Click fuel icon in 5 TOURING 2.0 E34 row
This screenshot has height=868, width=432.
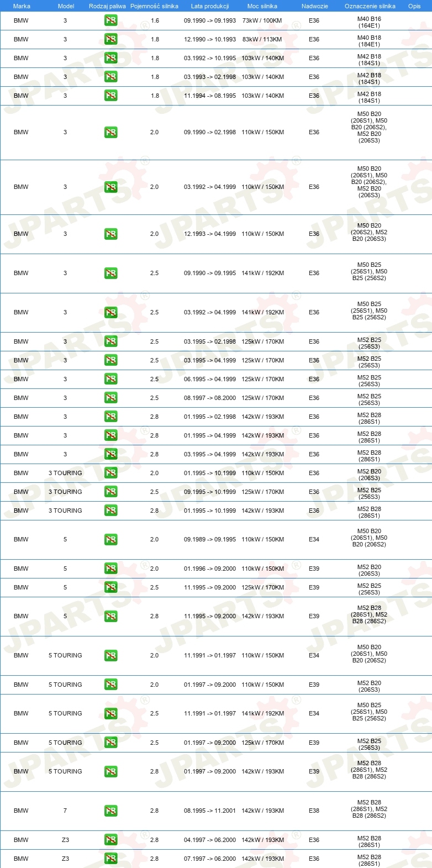[x=111, y=656]
